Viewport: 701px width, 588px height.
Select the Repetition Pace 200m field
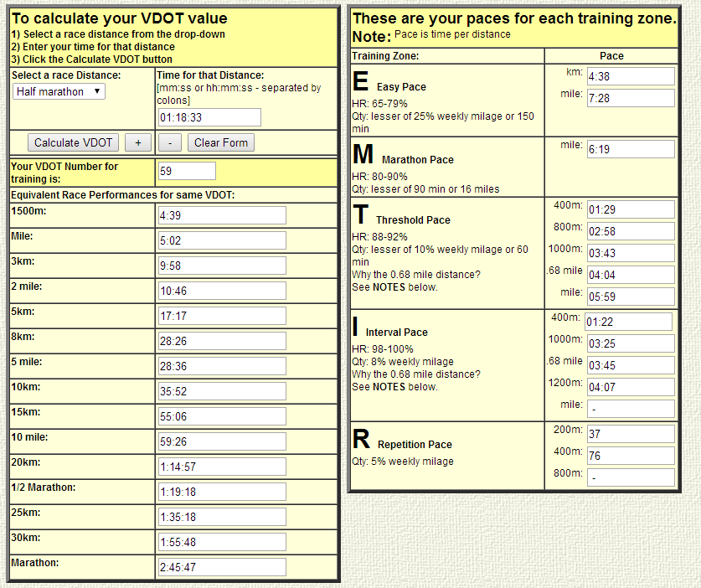coord(630,434)
